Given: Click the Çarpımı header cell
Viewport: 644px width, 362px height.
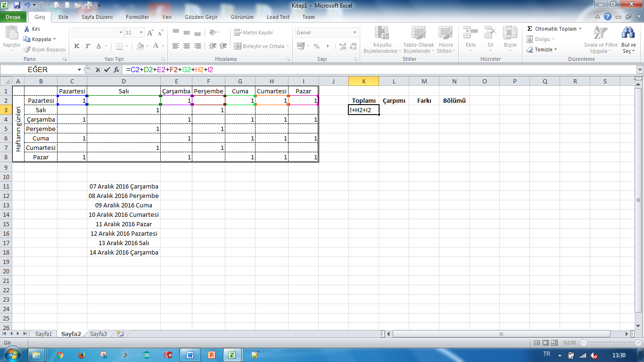Looking at the screenshot, I should click(x=394, y=100).
